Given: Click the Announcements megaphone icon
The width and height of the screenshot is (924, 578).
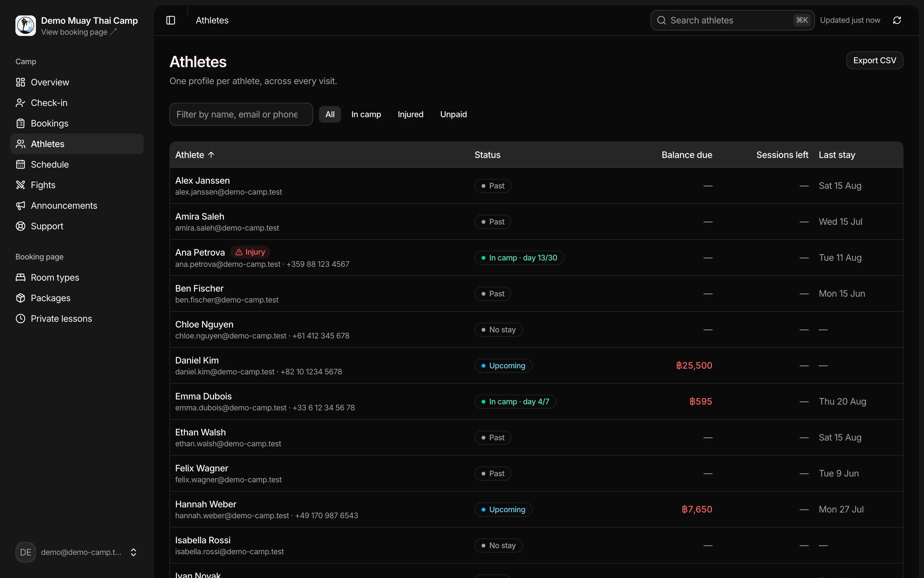Looking at the screenshot, I should coord(21,206).
